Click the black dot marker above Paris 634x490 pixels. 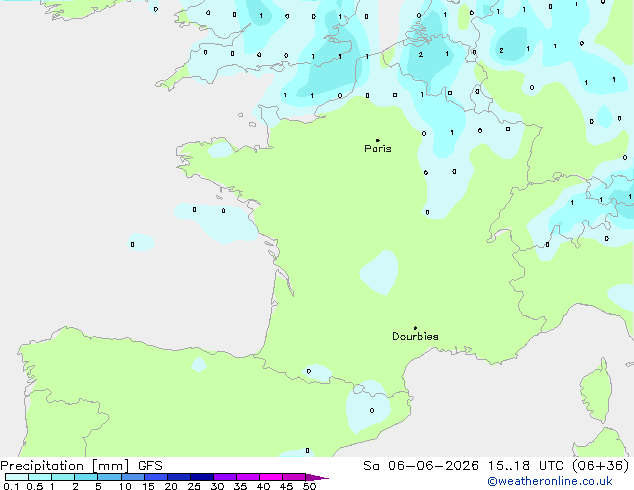tap(378, 140)
